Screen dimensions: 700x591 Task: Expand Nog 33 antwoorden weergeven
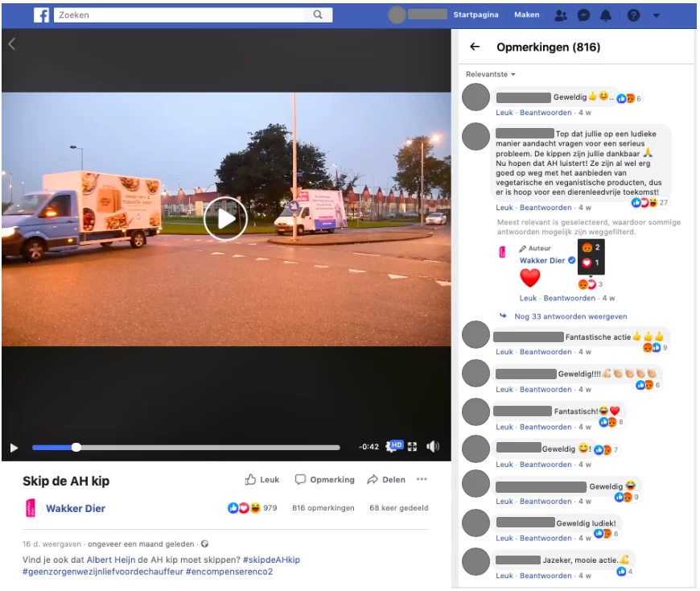tap(570, 316)
